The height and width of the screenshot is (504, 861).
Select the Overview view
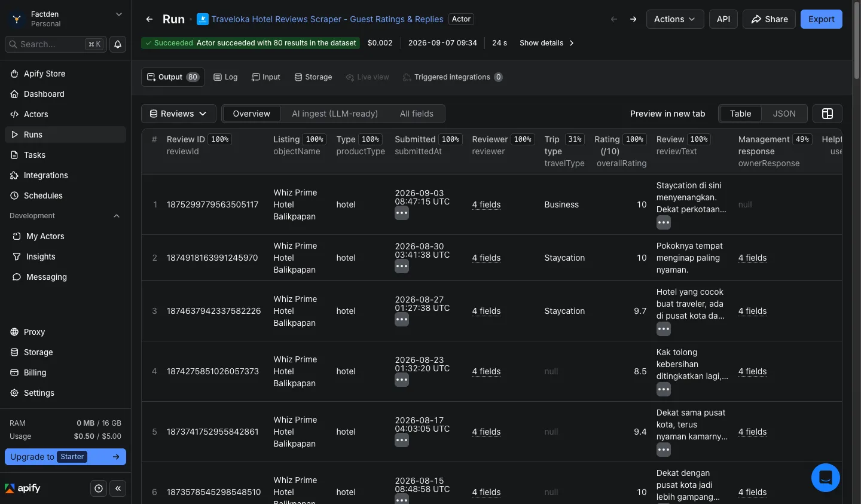[x=251, y=114]
